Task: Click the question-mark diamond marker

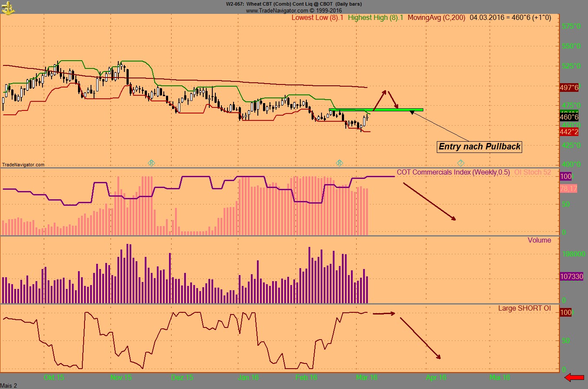Action: 461,163
